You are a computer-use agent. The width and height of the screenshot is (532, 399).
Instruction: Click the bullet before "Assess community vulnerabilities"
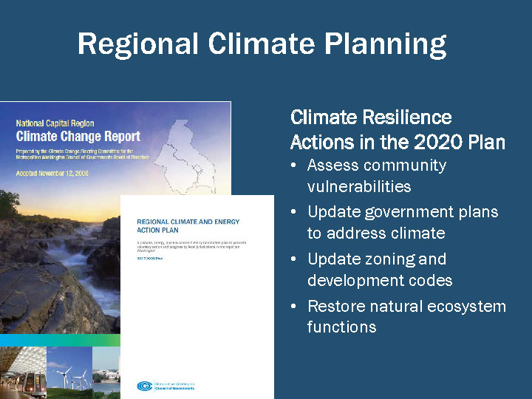pyautogui.click(x=295, y=166)
